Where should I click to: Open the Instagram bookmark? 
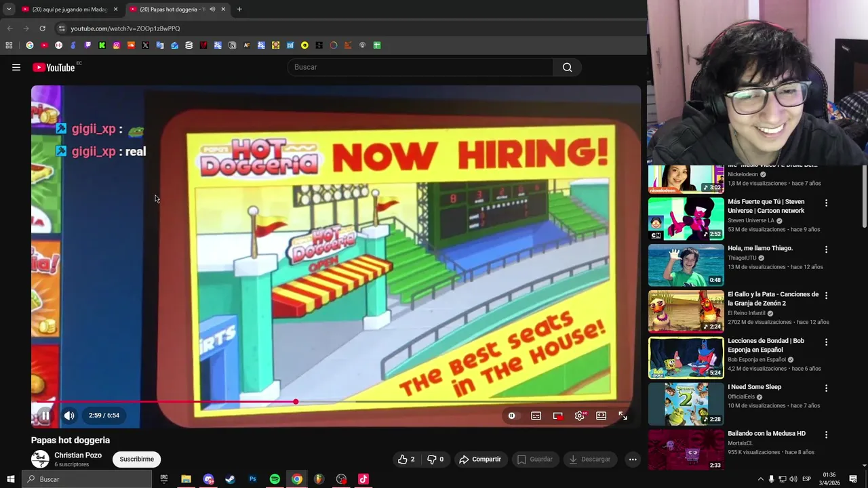[x=117, y=45]
